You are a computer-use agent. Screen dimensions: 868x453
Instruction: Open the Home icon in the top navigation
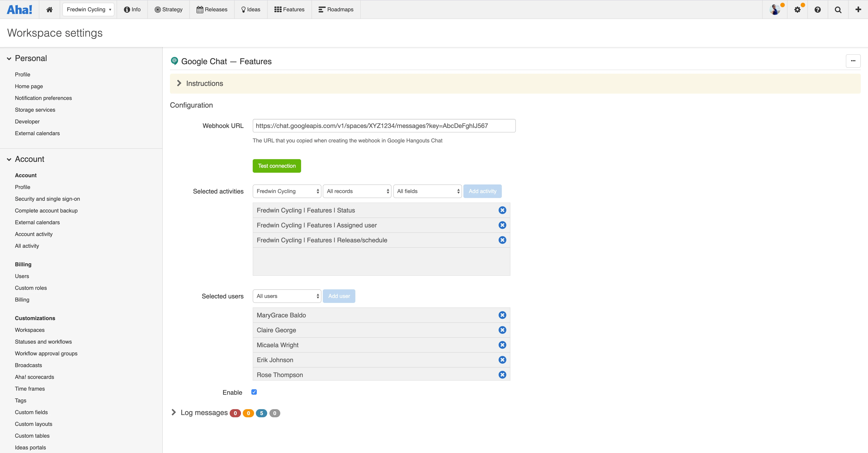(x=49, y=9)
